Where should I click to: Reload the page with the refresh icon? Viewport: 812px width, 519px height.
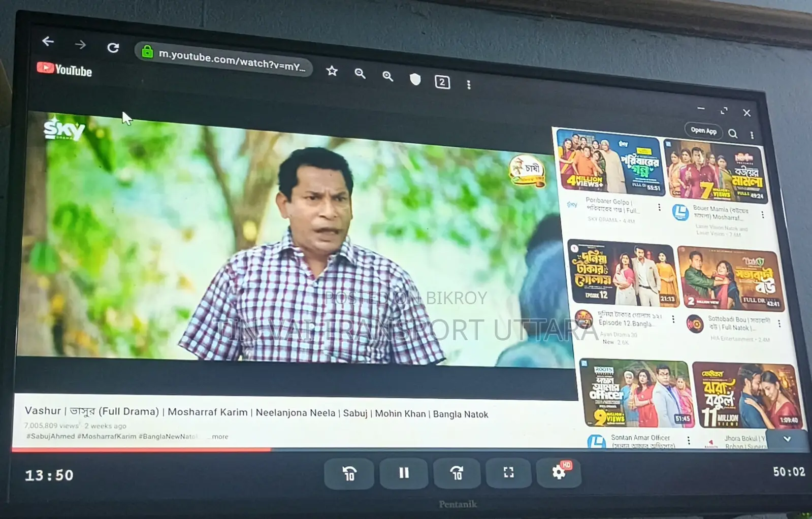[x=113, y=48]
